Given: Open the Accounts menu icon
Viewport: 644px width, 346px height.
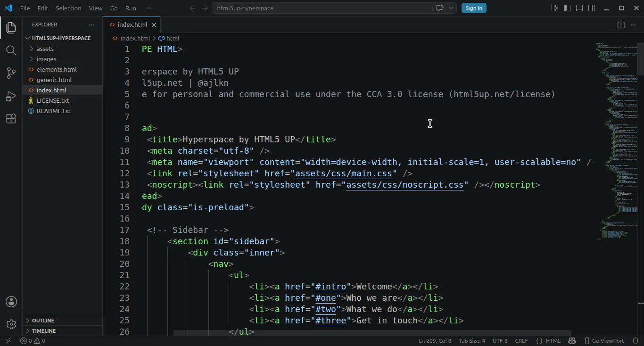Looking at the screenshot, I should pyautogui.click(x=11, y=302).
